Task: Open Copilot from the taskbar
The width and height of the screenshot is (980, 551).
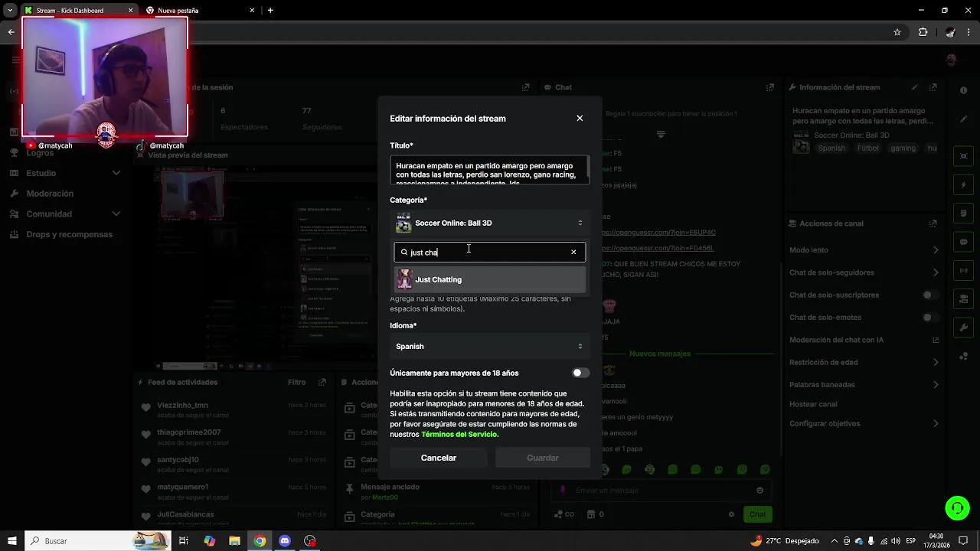Action: coord(209,541)
